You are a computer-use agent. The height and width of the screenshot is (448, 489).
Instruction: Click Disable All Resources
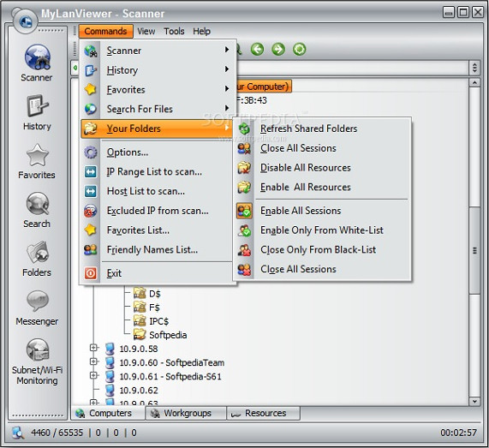pos(322,168)
